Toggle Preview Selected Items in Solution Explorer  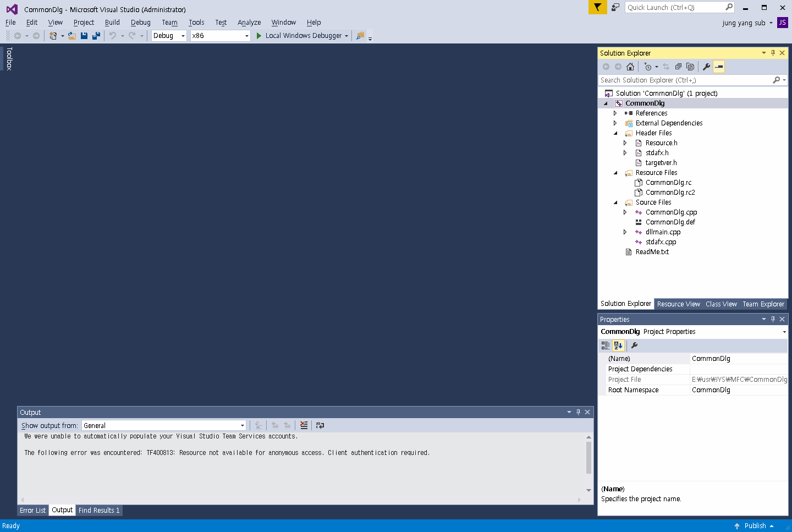pyautogui.click(x=719, y=67)
